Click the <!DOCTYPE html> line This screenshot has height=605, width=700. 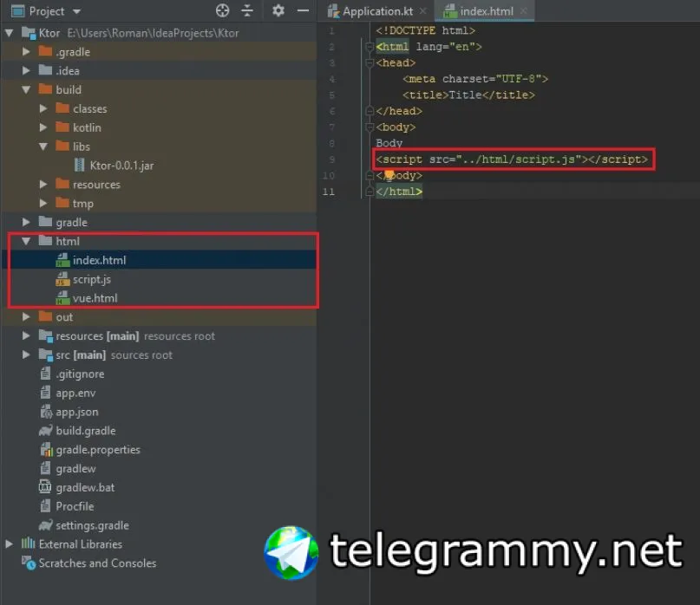pyautogui.click(x=425, y=30)
